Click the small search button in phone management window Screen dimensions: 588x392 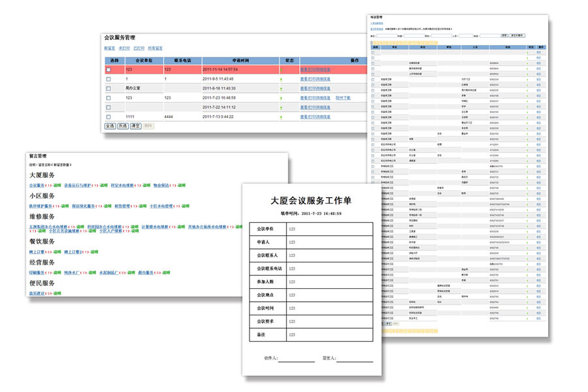504,36
